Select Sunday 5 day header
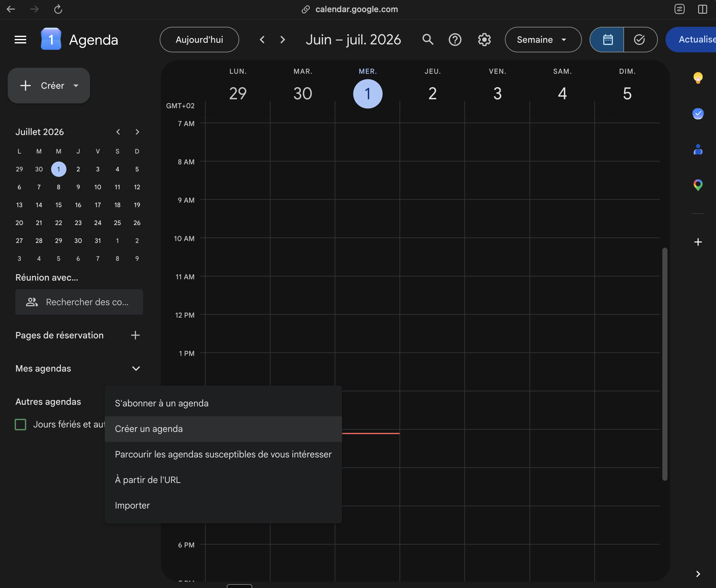Viewport: 716px width, 588px height. (x=627, y=94)
